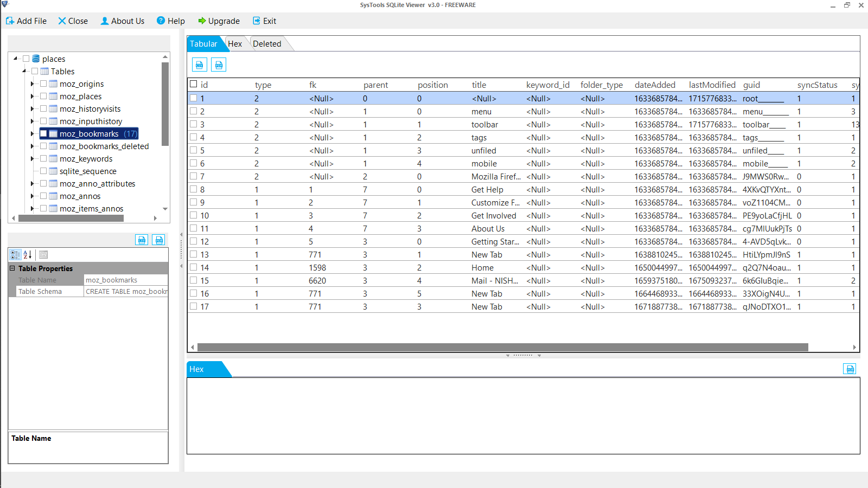The height and width of the screenshot is (488, 868).
Task: Click SysTools app icon in title bar
Action: (5, 4)
